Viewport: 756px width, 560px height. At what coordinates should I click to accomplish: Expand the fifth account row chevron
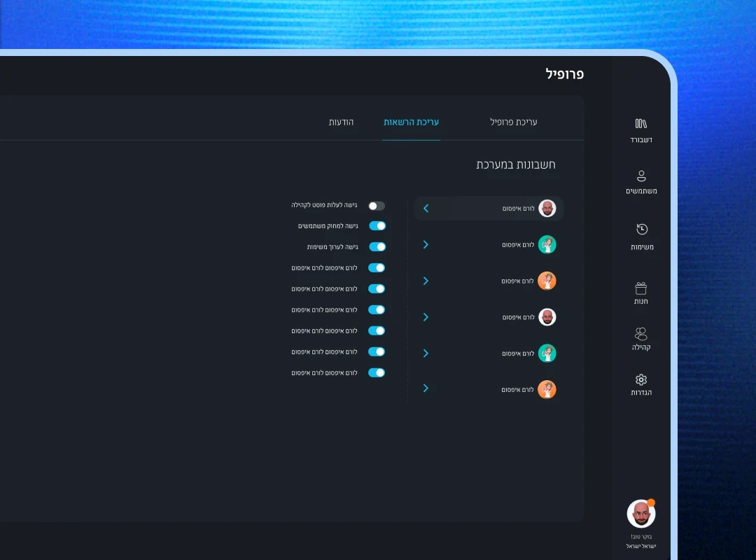click(426, 353)
